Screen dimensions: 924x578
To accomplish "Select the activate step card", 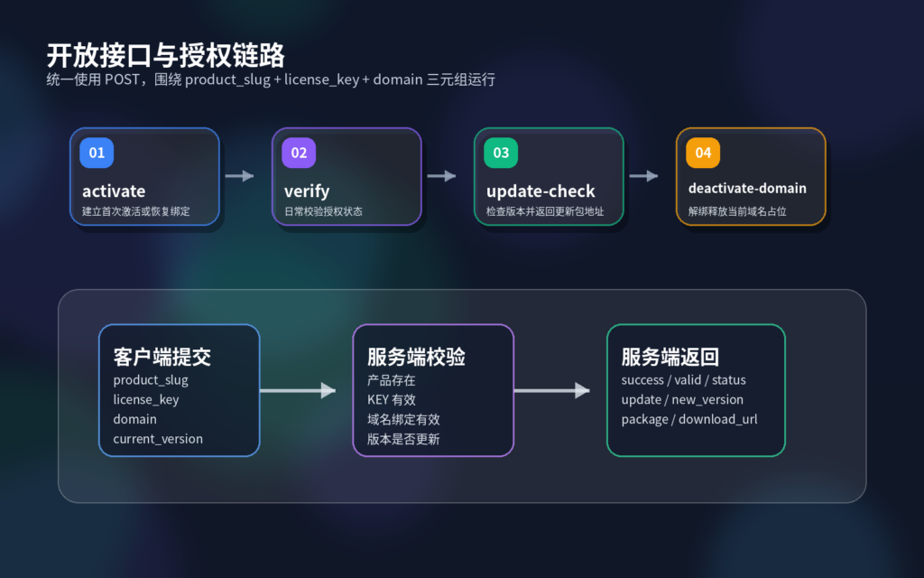I will click(144, 176).
